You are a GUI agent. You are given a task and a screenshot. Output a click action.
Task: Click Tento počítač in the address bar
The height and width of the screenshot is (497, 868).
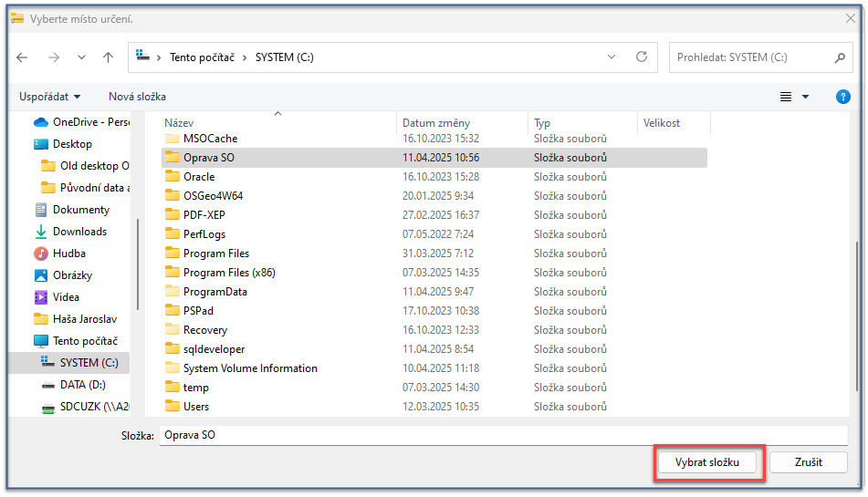(202, 57)
